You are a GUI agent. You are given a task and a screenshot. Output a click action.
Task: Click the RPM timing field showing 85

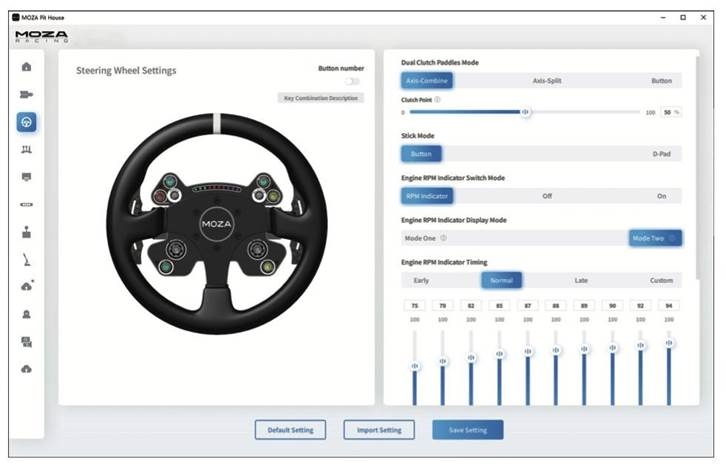[x=499, y=306]
